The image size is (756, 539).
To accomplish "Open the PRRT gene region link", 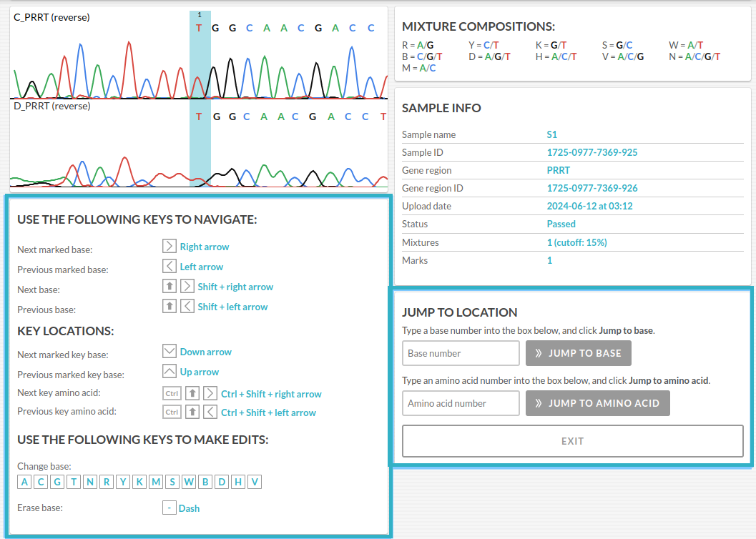I will [x=559, y=170].
